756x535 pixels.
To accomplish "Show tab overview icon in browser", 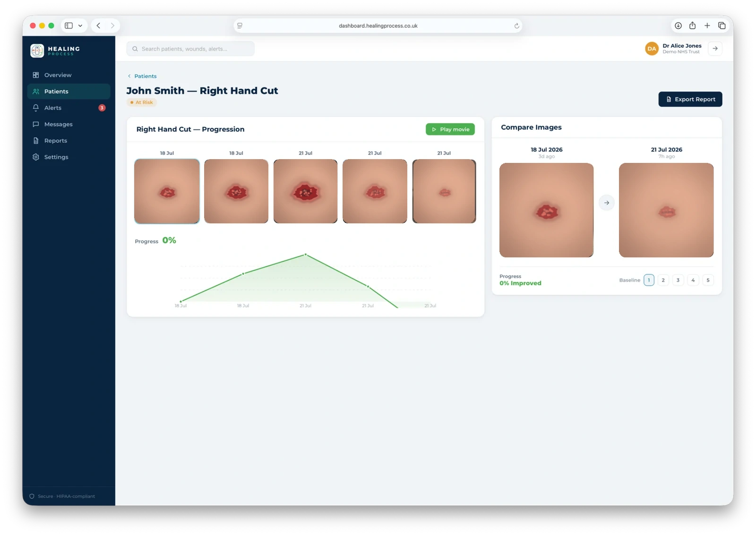I will pyautogui.click(x=722, y=25).
